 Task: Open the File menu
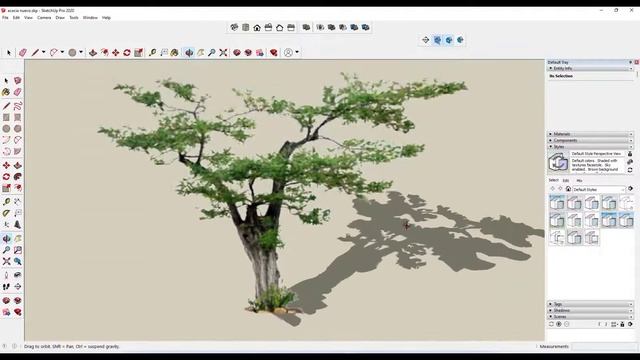[5, 18]
